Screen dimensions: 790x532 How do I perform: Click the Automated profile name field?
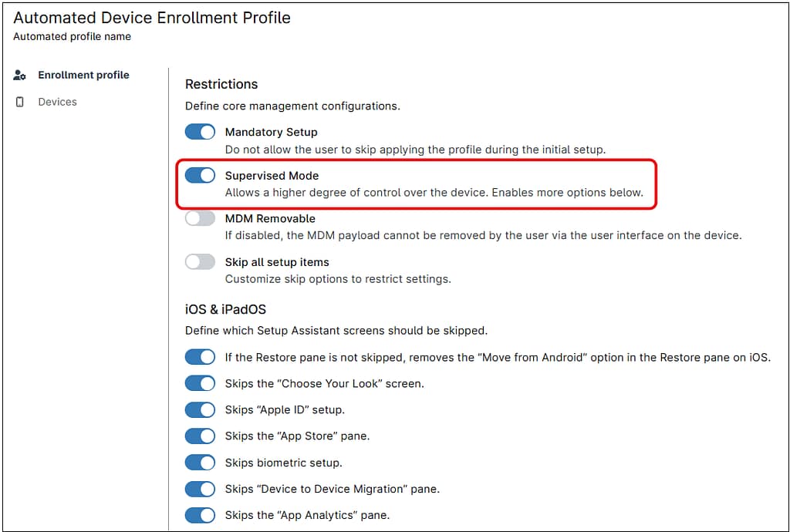click(x=72, y=36)
